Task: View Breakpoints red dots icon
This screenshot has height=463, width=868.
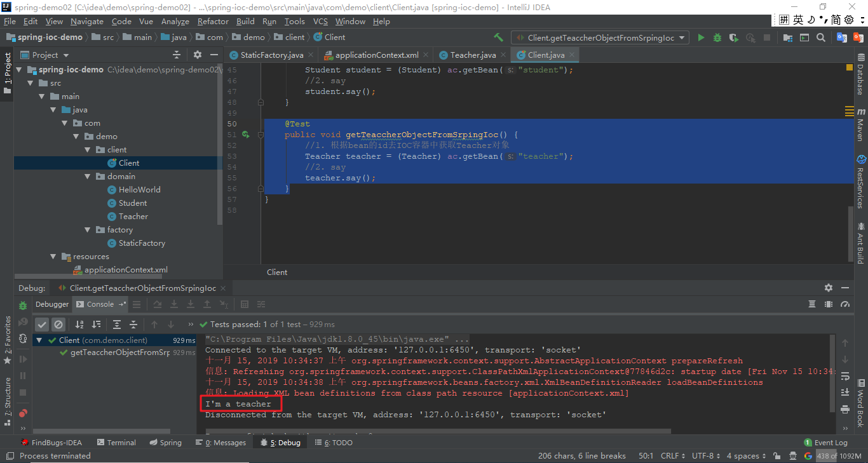Action: tap(23, 413)
